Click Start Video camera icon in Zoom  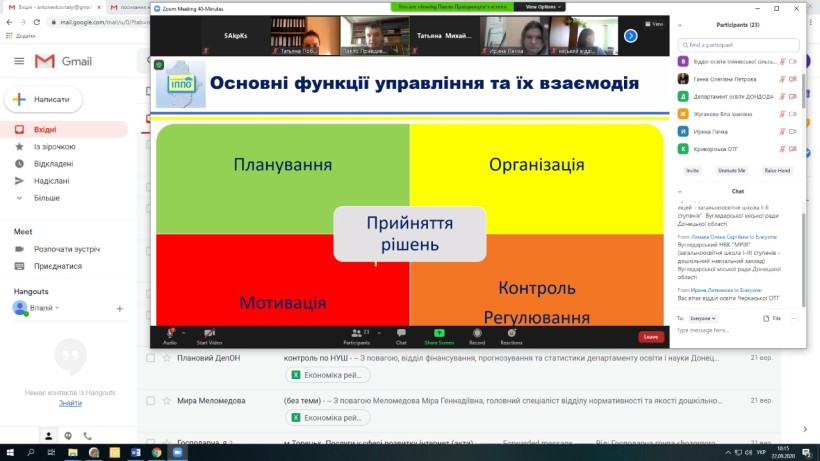coord(209,333)
